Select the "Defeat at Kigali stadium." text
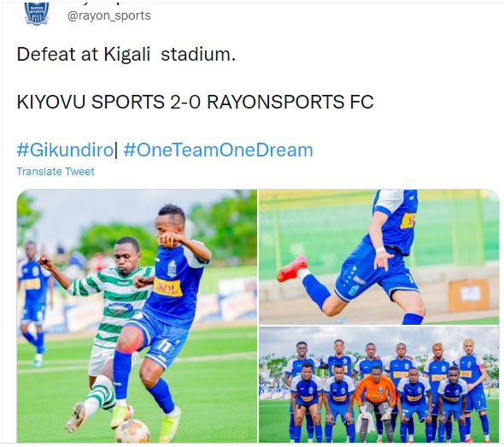 tap(126, 54)
